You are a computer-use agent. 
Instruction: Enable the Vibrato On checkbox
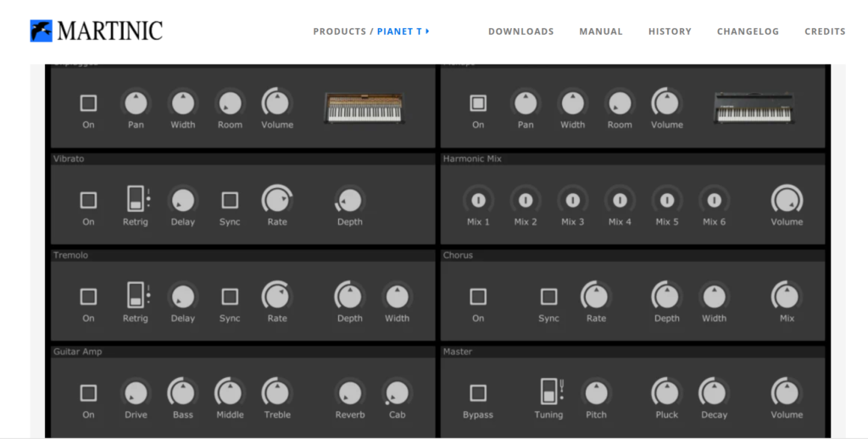pos(88,201)
